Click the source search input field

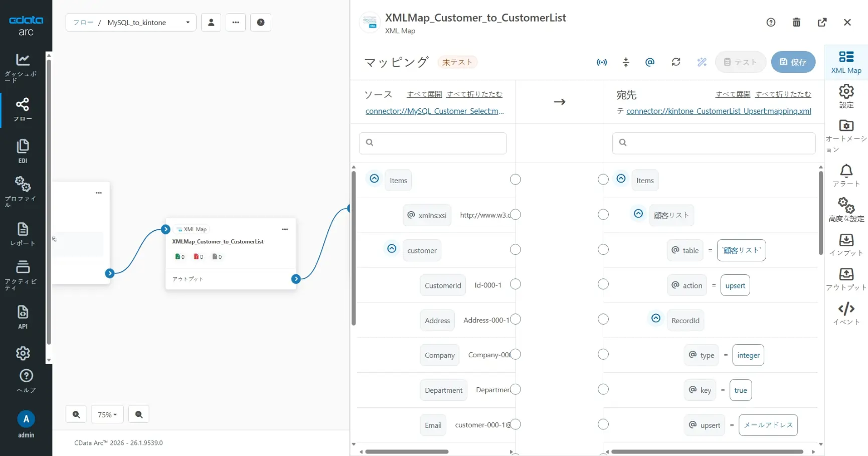(x=433, y=143)
